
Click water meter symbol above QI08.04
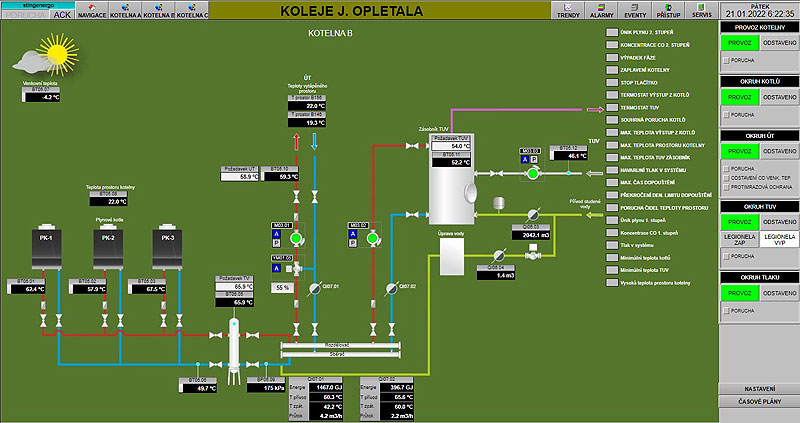pos(499,255)
